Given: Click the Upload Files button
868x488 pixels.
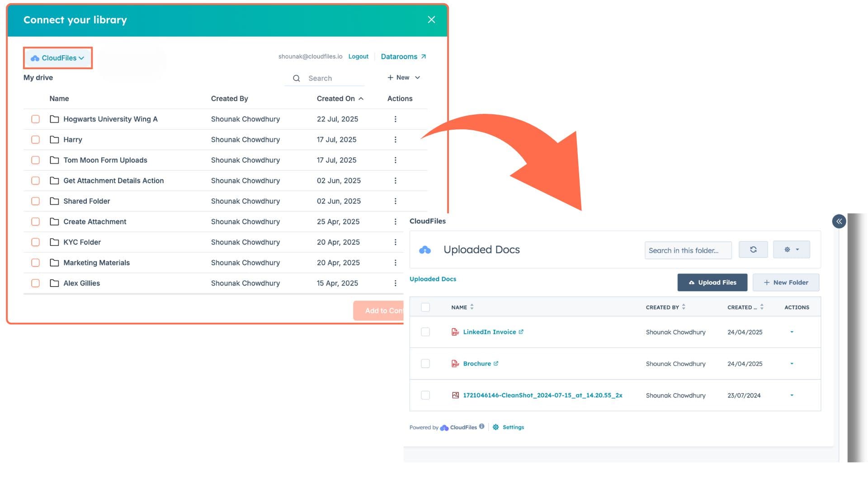Looking at the screenshot, I should point(712,282).
